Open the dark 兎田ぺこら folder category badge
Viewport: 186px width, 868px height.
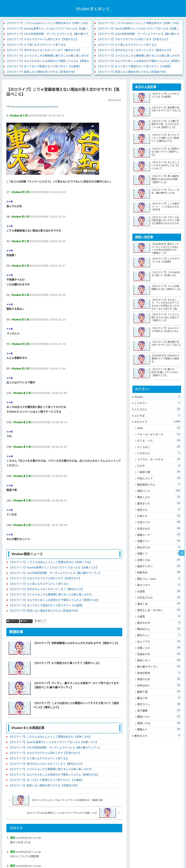[x=26, y=621]
